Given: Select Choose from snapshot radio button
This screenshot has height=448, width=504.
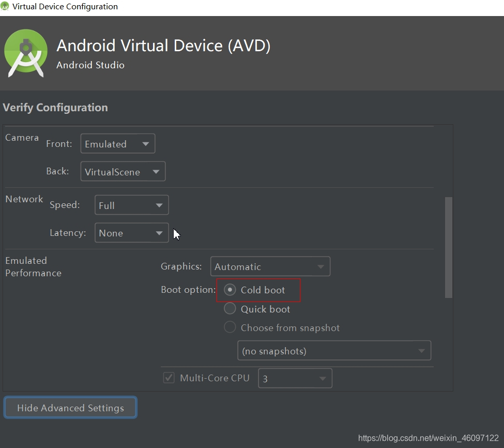Looking at the screenshot, I should pyautogui.click(x=230, y=327).
